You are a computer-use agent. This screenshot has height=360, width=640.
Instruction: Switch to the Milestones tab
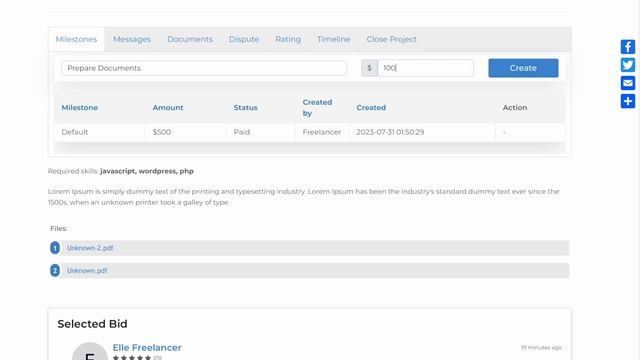76,39
